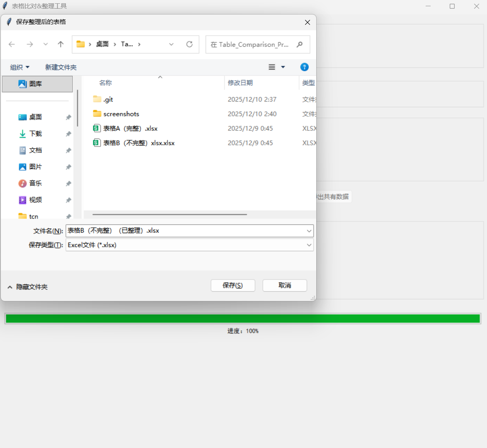This screenshot has width=487, height=448.
Task: Open the 音乐 music folder in sidebar
Action: click(x=35, y=183)
